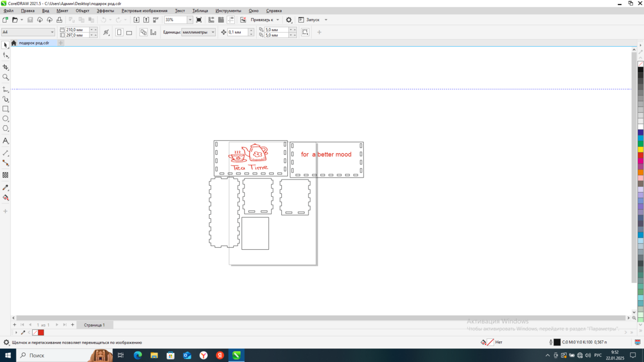Viewport: 644px width, 362px height.
Task: Select the Interactive fill tool
Action: (6, 198)
